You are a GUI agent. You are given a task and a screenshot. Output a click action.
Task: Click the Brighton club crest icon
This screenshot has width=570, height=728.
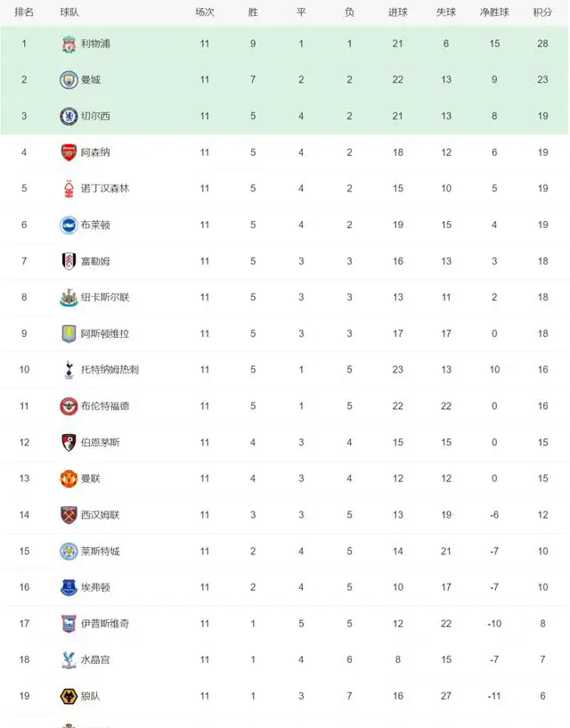69,225
